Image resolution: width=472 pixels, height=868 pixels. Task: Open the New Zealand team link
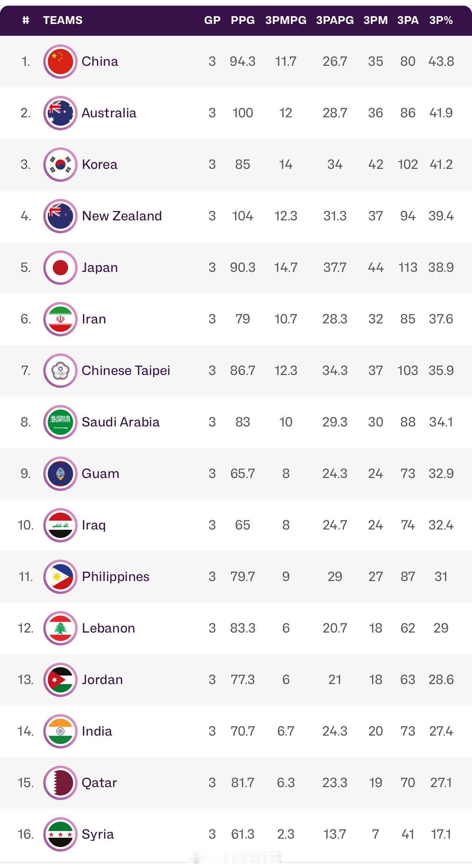[122, 216]
